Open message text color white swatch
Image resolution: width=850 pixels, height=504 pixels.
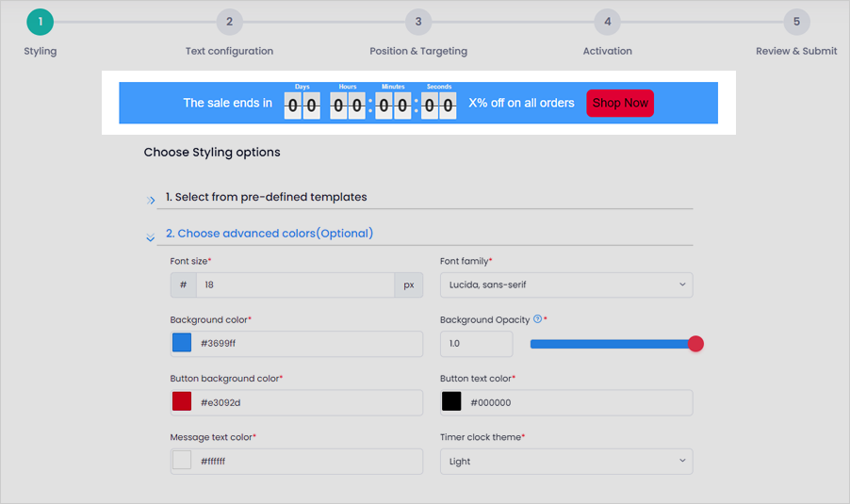[x=182, y=460]
